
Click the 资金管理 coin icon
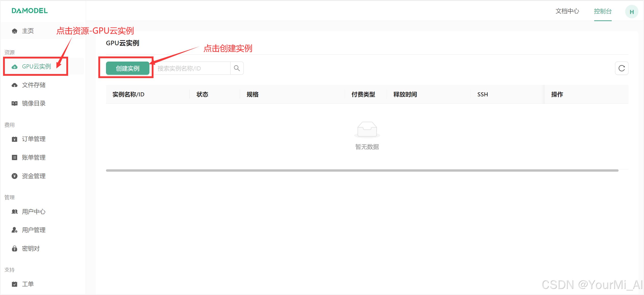click(x=14, y=176)
